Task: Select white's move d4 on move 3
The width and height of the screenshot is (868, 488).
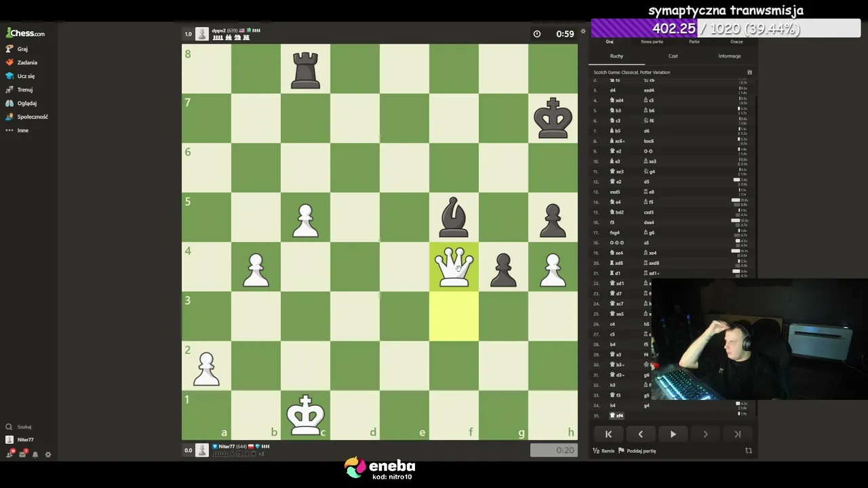Action: click(x=612, y=90)
